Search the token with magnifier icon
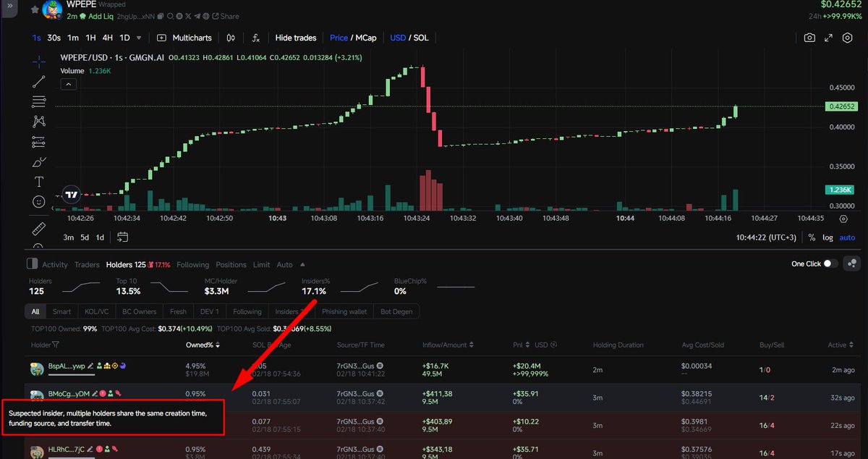Viewport: 868px width, 459px height. click(169, 16)
